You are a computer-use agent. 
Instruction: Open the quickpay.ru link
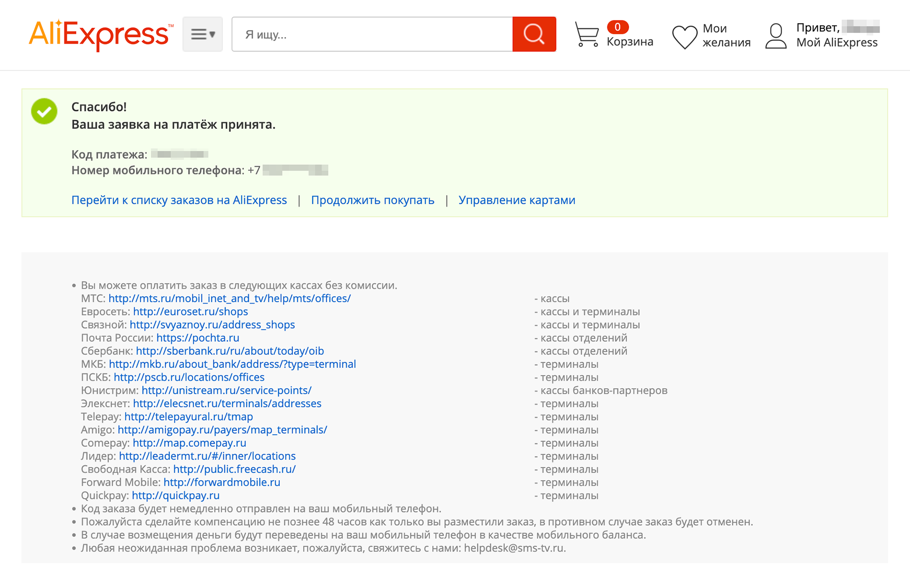coord(176,496)
